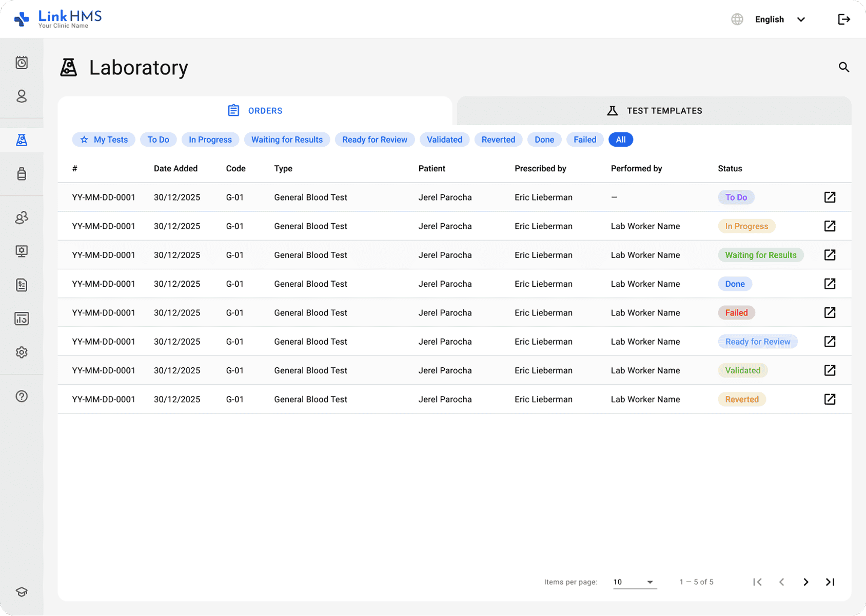Toggle the My Tests filter chip
866x616 pixels.
point(104,140)
